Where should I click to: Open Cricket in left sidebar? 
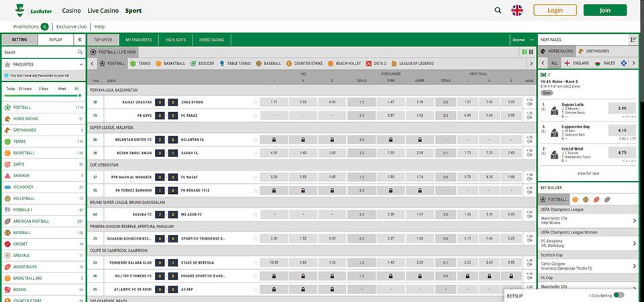click(44, 244)
